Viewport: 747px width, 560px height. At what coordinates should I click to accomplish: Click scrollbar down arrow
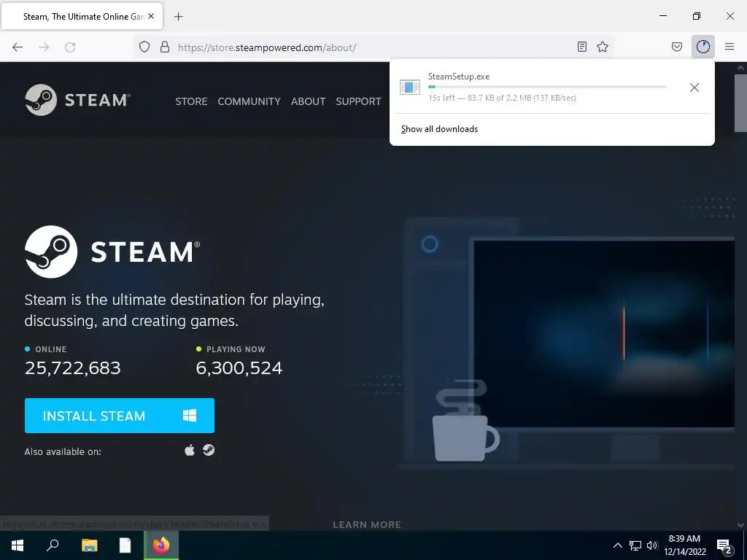point(741,525)
